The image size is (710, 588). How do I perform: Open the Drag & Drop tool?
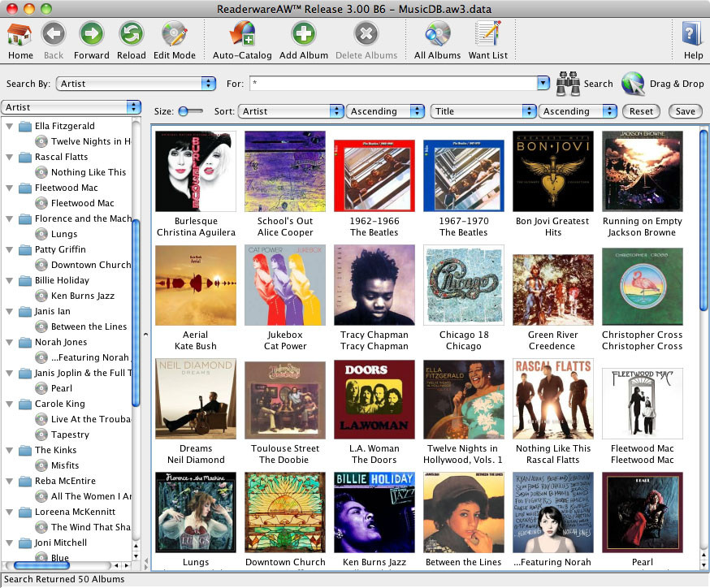click(x=633, y=84)
